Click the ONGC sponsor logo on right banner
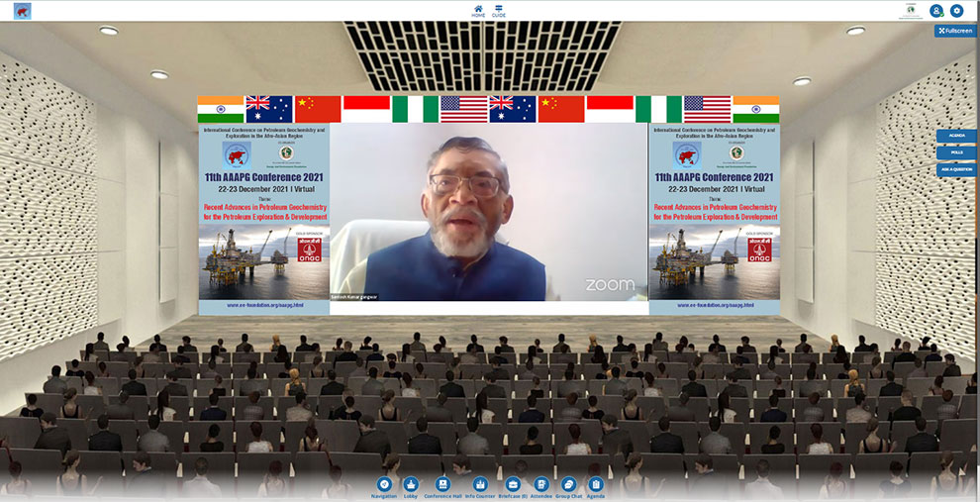Image resolution: width=980 pixels, height=502 pixels. [x=759, y=250]
